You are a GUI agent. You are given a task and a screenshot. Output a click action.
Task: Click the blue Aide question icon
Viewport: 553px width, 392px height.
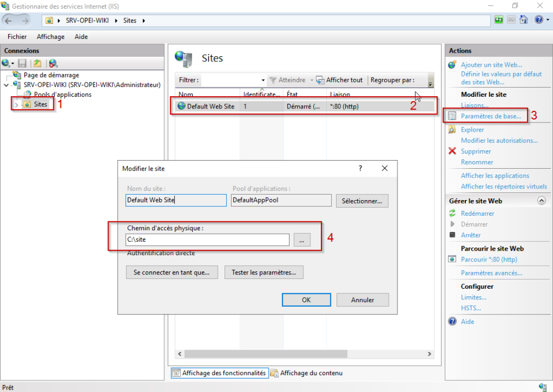tap(452, 321)
